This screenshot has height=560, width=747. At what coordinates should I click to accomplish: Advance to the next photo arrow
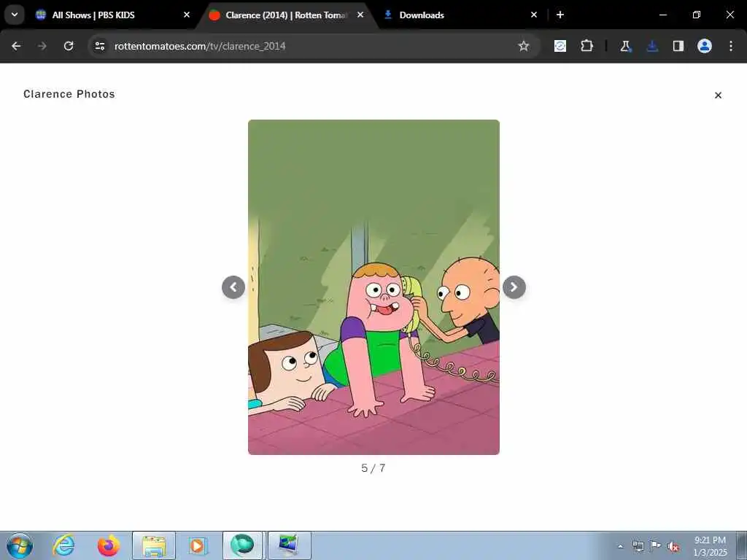click(x=514, y=287)
